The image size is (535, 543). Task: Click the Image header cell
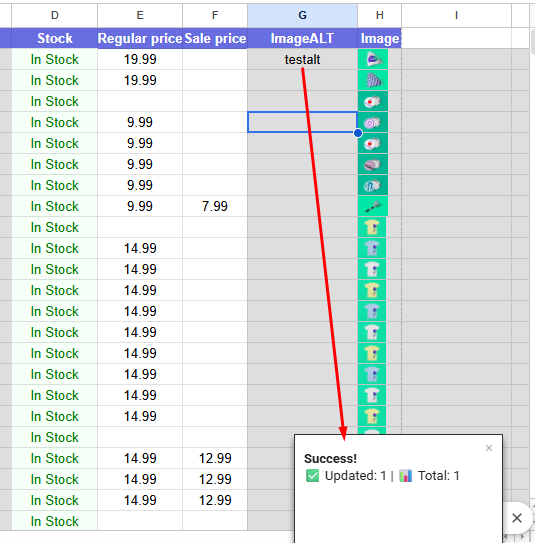380,38
